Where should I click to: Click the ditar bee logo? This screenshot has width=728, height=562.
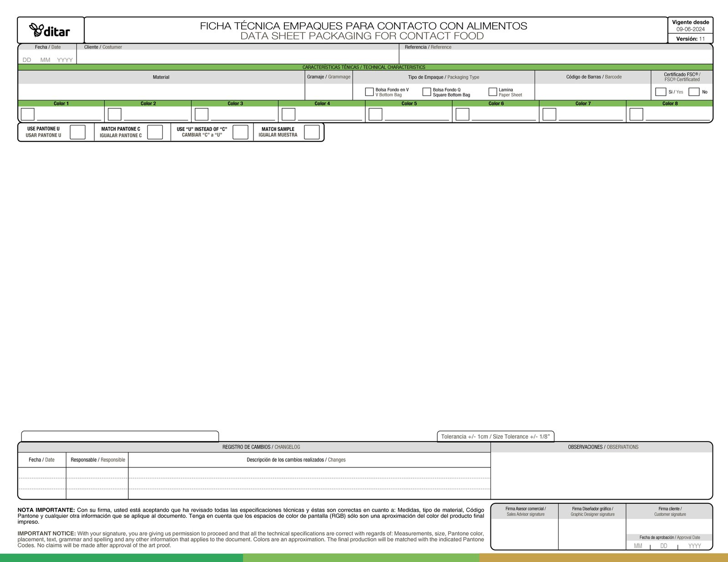[x=50, y=30]
